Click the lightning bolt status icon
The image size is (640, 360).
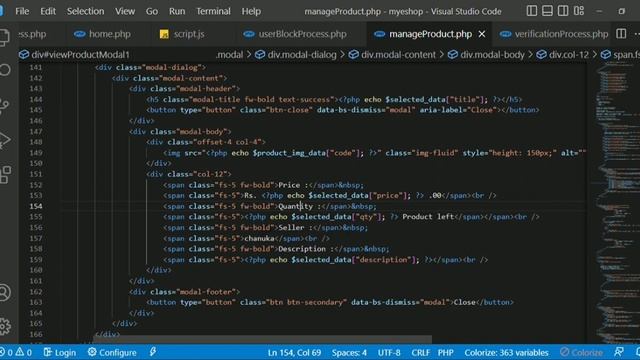point(153,352)
